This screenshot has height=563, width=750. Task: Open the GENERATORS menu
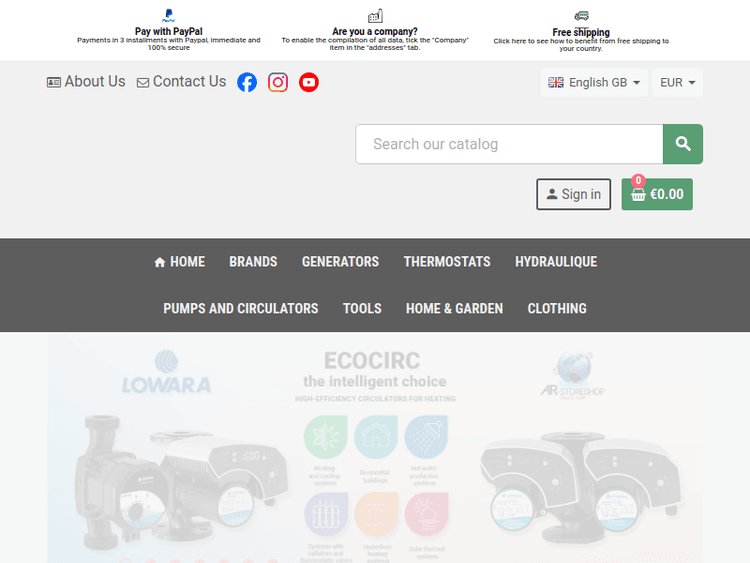click(340, 262)
